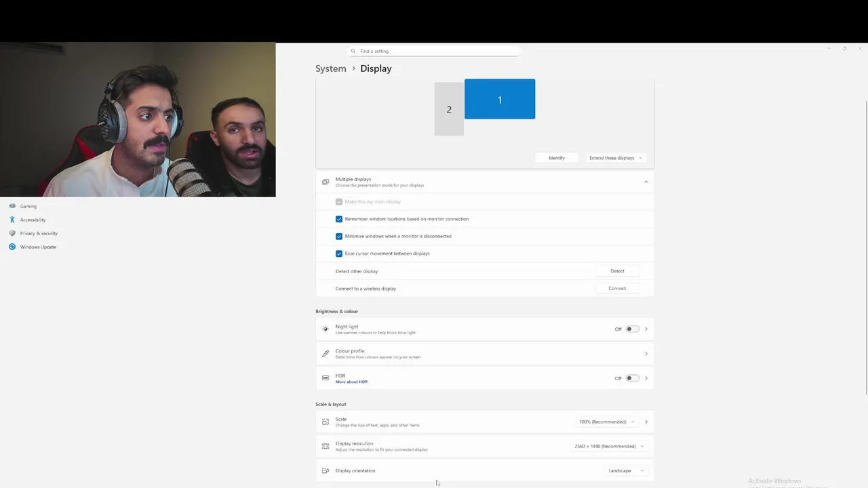The image size is (868, 488).
Task: Click the Night light sun icon
Action: coord(325,329)
